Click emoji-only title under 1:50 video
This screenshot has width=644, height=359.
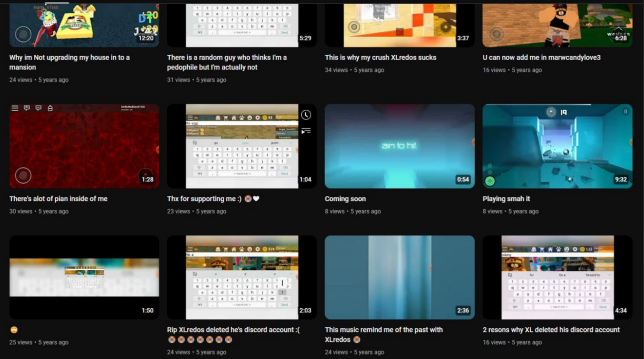tap(14, 330)
